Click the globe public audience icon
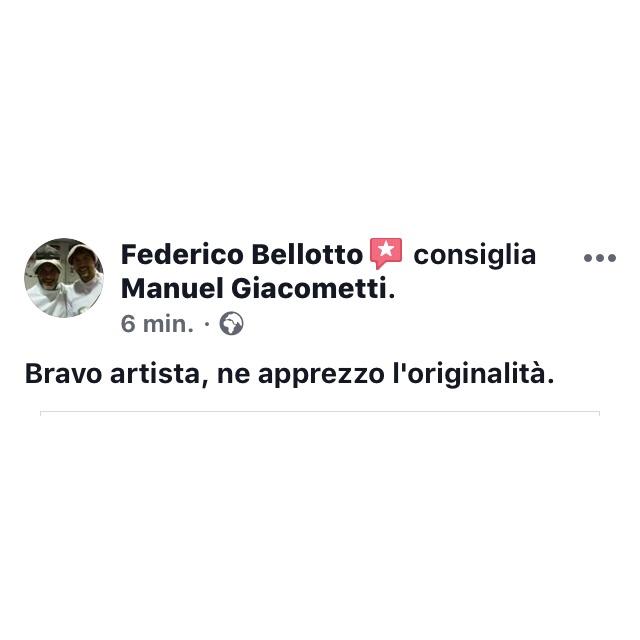This screenshot has width=640, height=640. pyautogui.click(x=231, y=324)
